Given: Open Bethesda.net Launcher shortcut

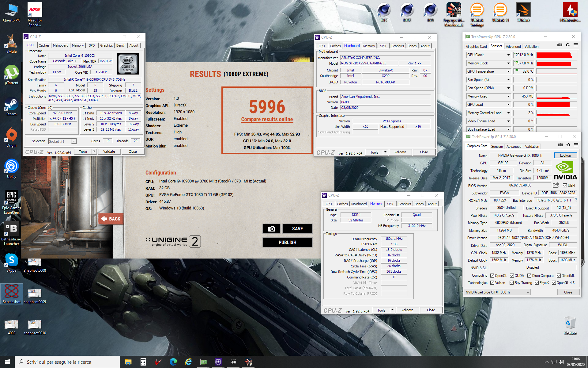Looking at the screenshot, I should point(12,234).
